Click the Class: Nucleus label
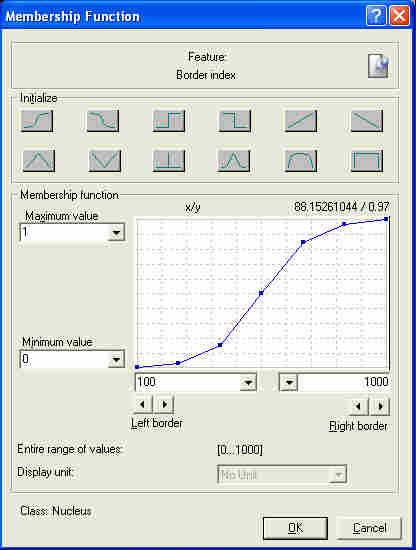 (x=56, y=511)
